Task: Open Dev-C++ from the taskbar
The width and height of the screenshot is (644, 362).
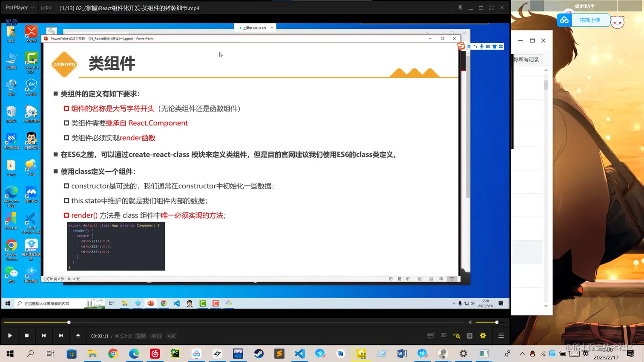Action: 238,353
